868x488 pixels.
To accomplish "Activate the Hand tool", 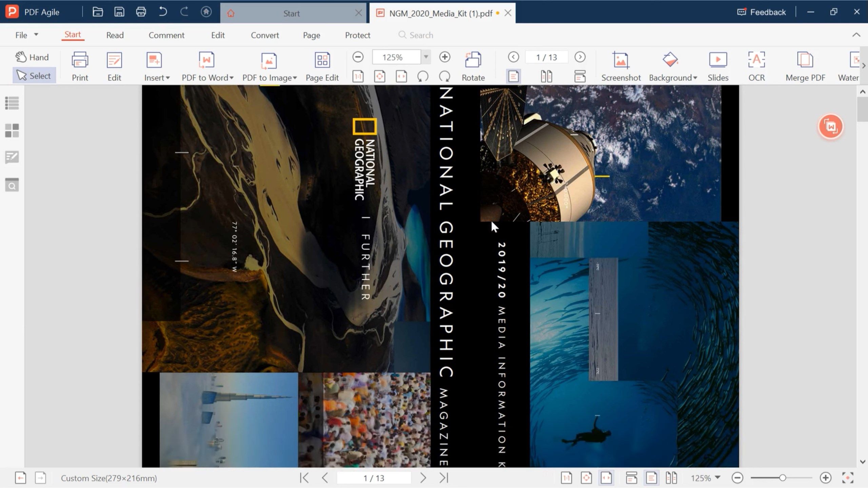I will tap(33, 57).
